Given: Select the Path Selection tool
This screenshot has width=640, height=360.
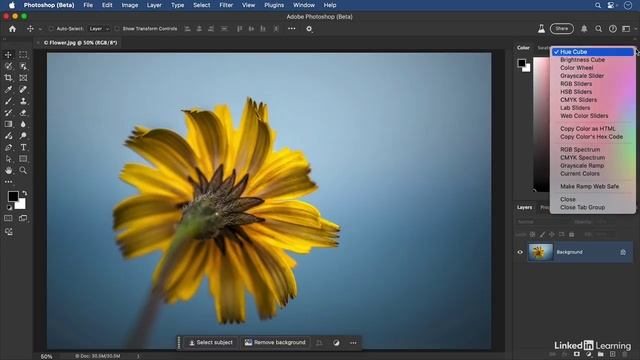Looking at the screenshot, I should point(8,159).
